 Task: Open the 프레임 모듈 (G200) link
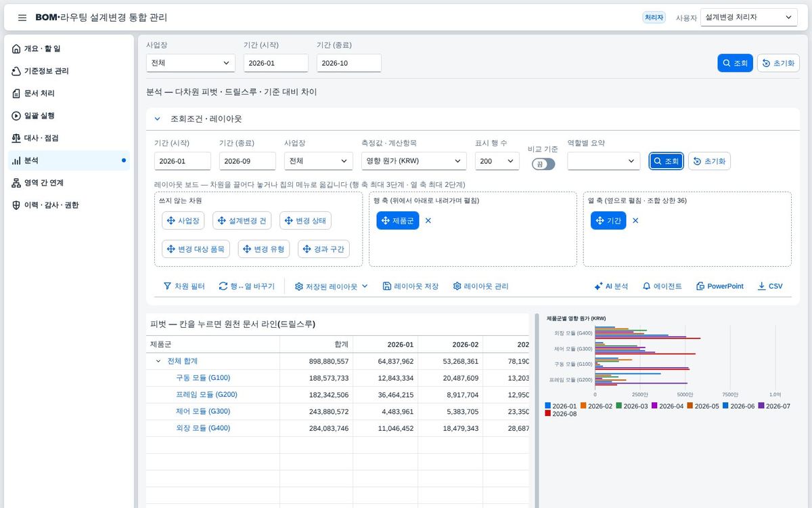(206, 394)
